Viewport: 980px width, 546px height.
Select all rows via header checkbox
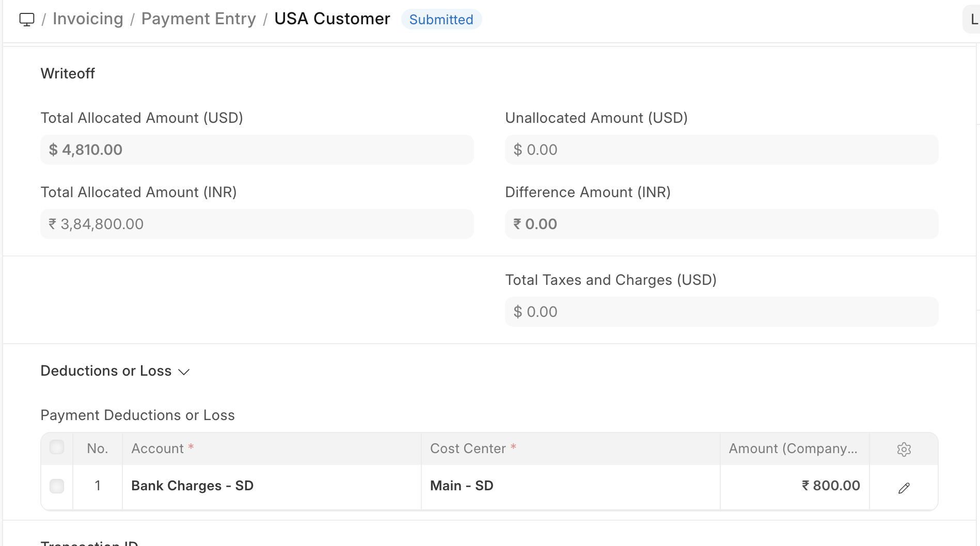click(x=57, y=447)
